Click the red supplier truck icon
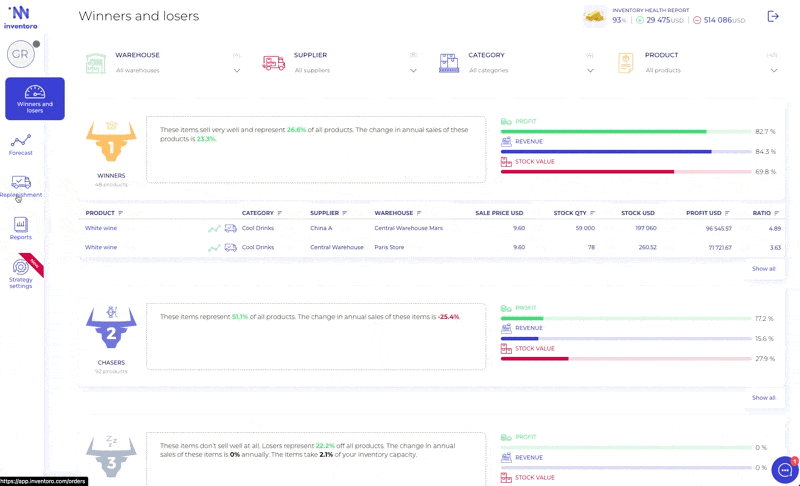Screen dimensions: 800x486 pyautogui.click(x=273, y=63)
